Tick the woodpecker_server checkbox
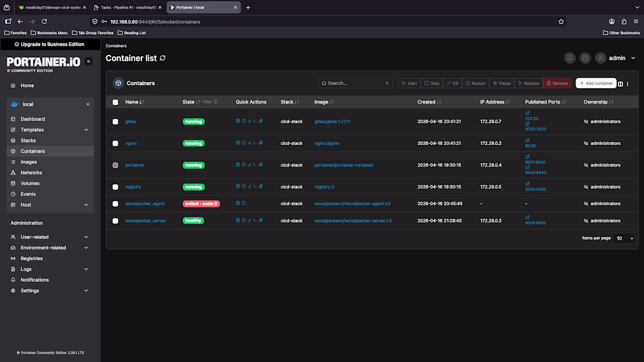 115,221
